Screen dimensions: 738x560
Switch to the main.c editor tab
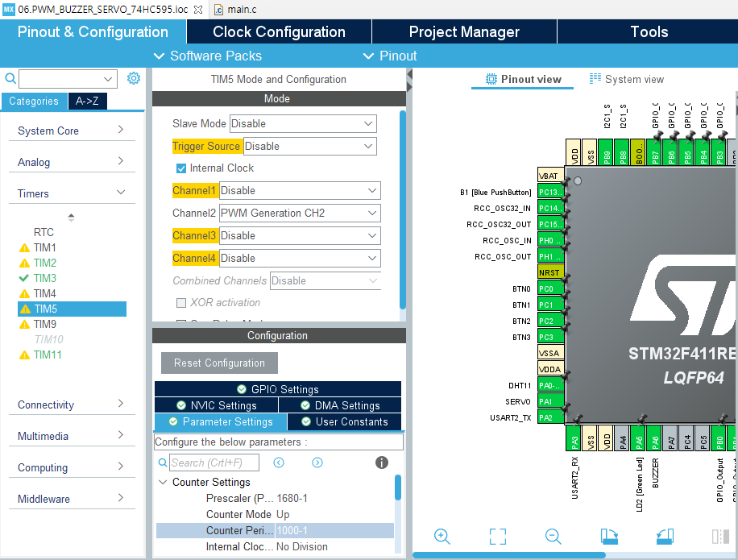[x=236, y=10]
